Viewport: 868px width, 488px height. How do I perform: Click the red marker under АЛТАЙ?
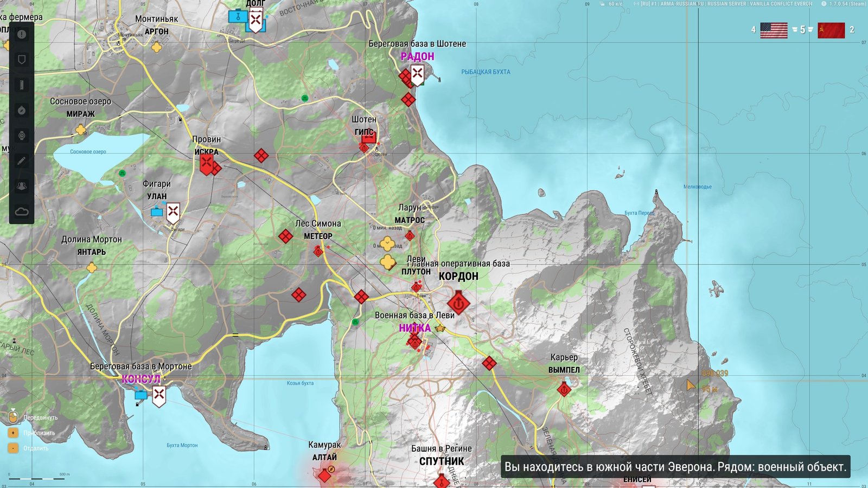324,476
